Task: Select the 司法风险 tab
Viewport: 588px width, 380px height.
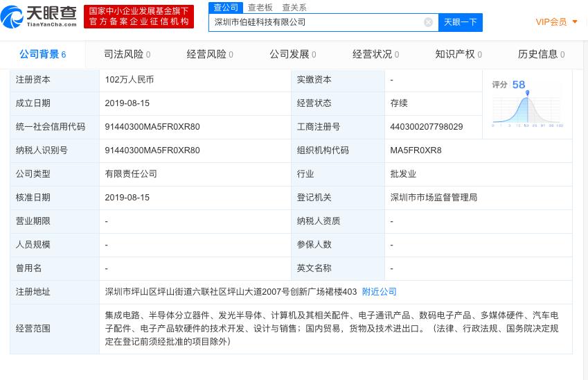Action: click(x=127, y=54)
